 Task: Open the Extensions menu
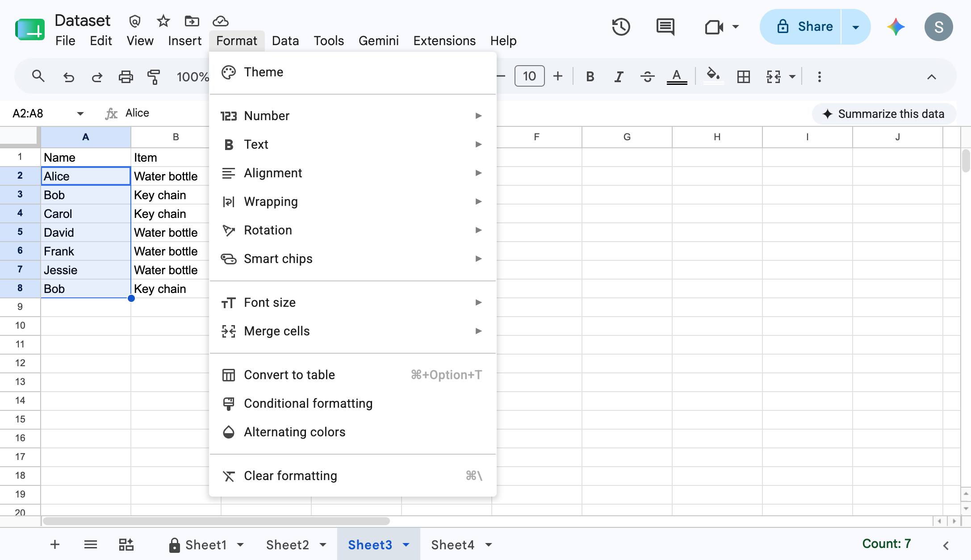click(x=444, y=41)
